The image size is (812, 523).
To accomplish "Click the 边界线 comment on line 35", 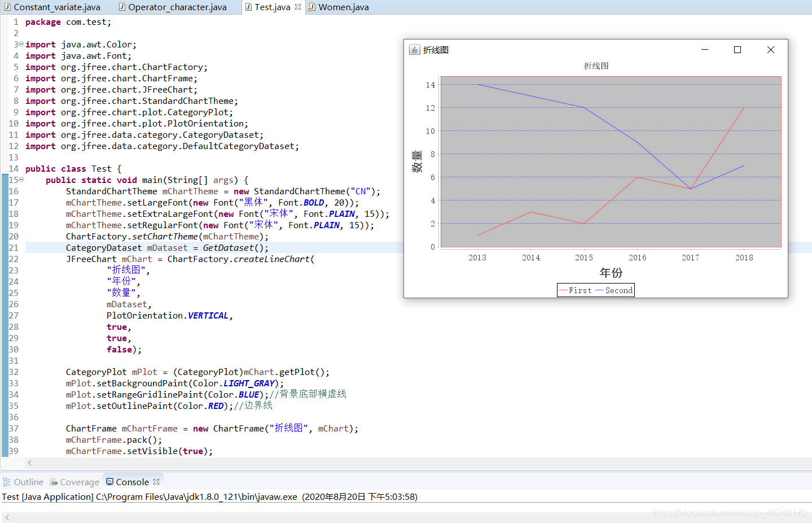I will [253, 406].
